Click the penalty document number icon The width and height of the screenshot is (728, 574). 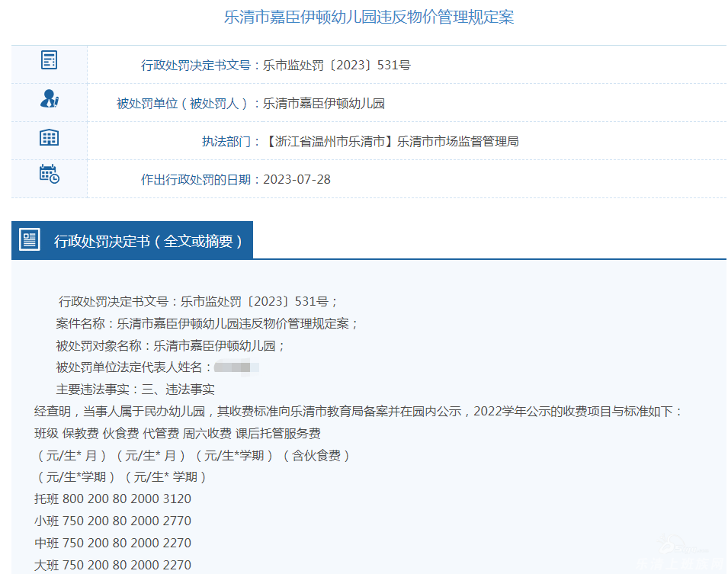49,60
